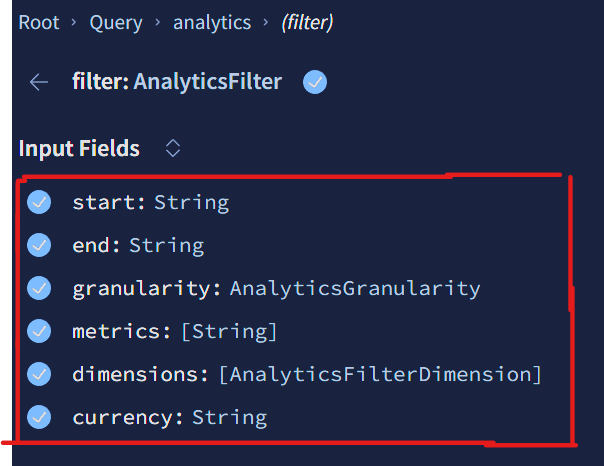Uncheck the end field checkbox
The width and height of the screenshot is (604, 466).
[x=39, y=245]
